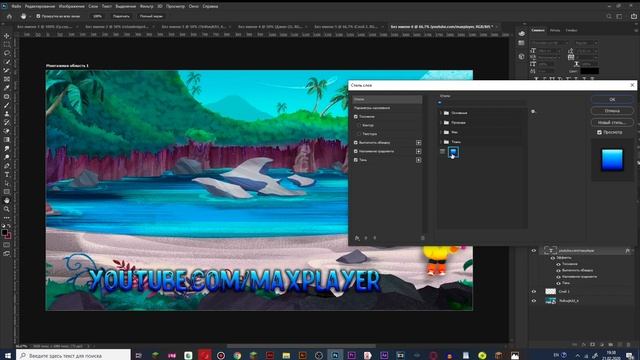Click the Полный экран button
Screen dimensions: 640x360
pyautogui.click(x=151, y=16)
